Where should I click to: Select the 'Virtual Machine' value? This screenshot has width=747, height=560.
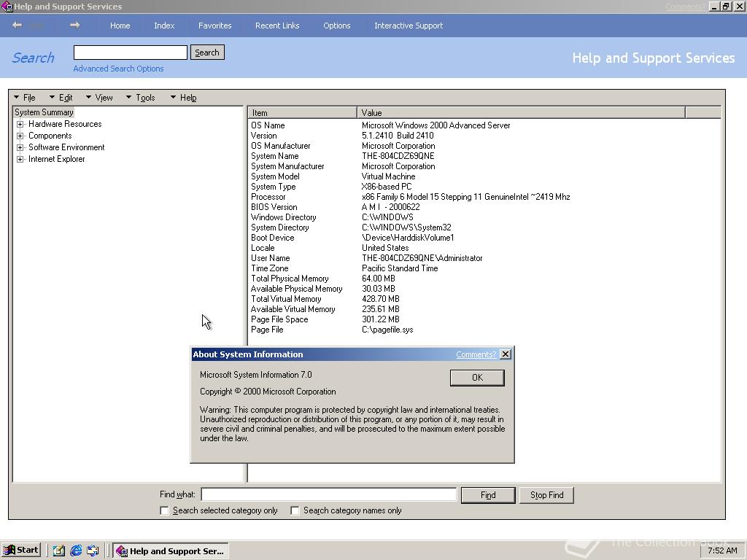pyautogui.click(x=388, y=176)
